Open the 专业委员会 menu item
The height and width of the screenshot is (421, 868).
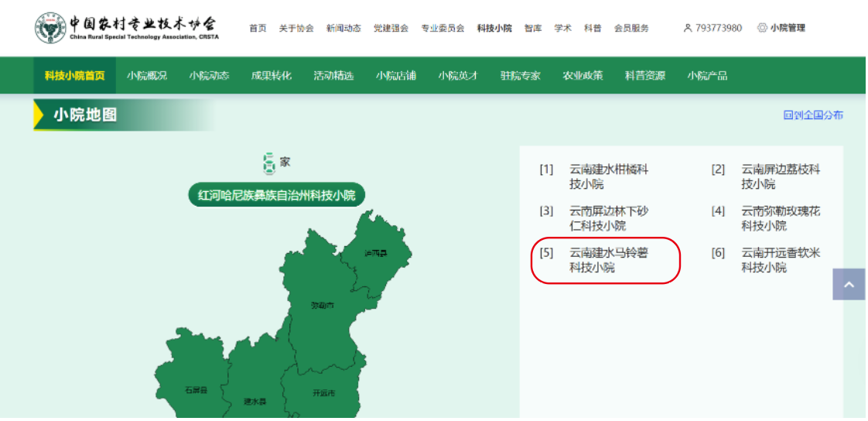443,28
